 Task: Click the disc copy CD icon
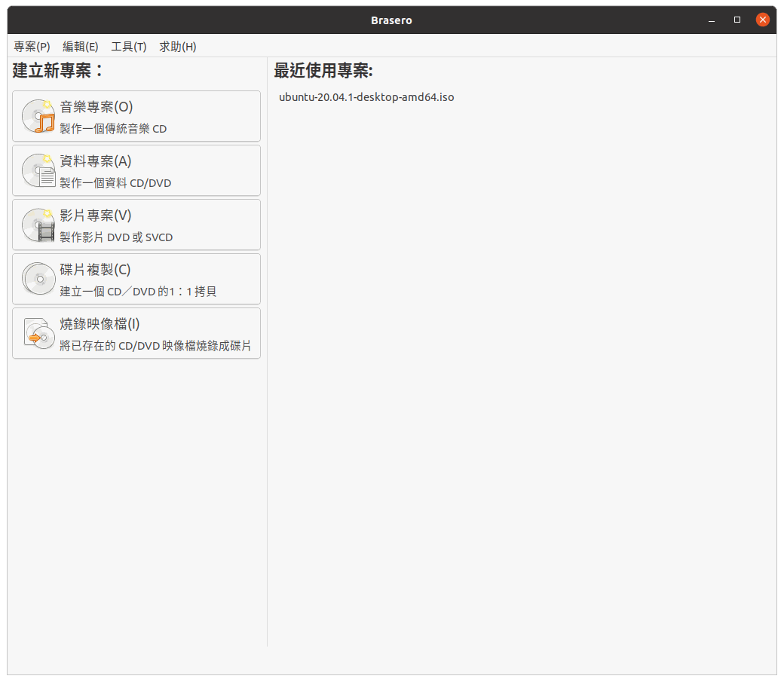click(x=38, y=279)
